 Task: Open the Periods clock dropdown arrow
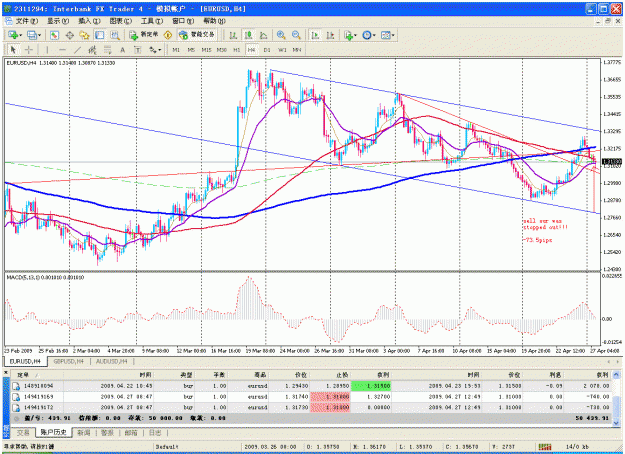pyautogui.click(x=375, y=35)
